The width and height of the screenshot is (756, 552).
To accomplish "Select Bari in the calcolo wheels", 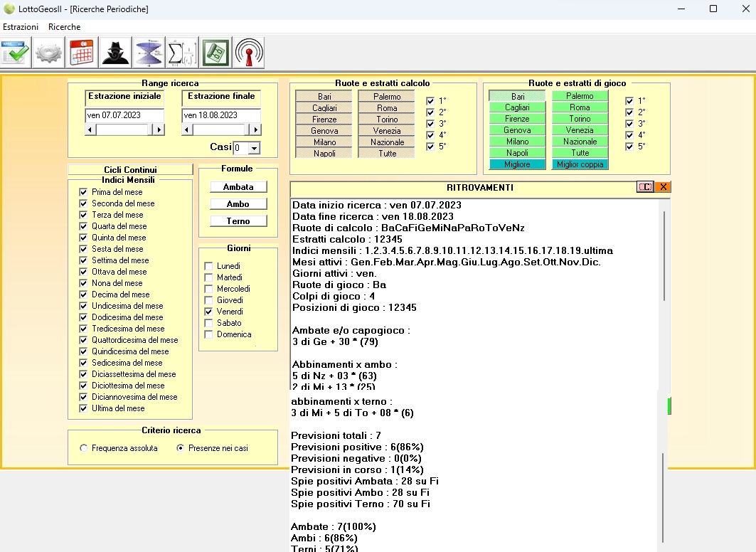I will [324, 96].
